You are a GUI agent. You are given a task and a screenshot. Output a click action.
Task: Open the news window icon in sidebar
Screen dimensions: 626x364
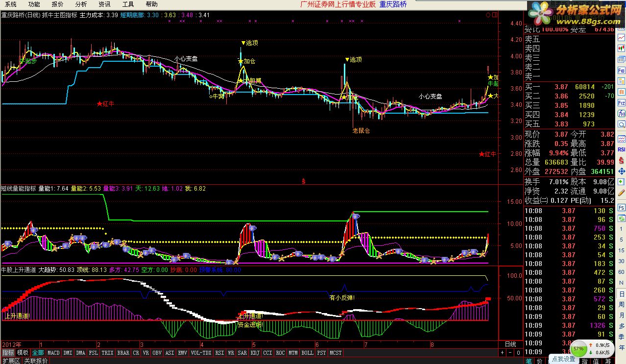tap(621, 59)
